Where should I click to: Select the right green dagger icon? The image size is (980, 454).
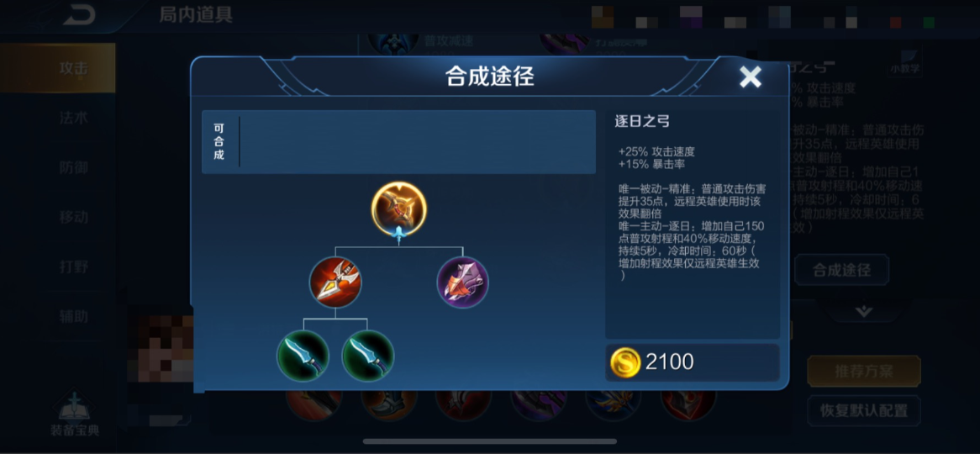coord(368,356)
